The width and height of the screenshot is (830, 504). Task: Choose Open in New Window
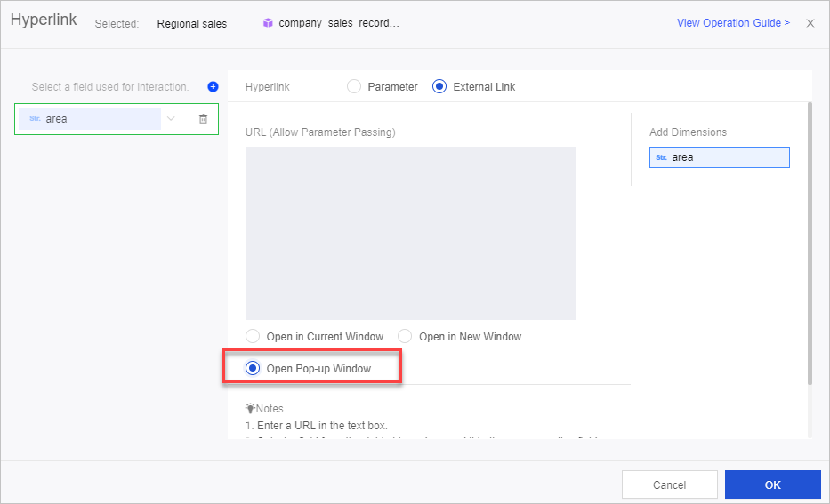point(405,337)
